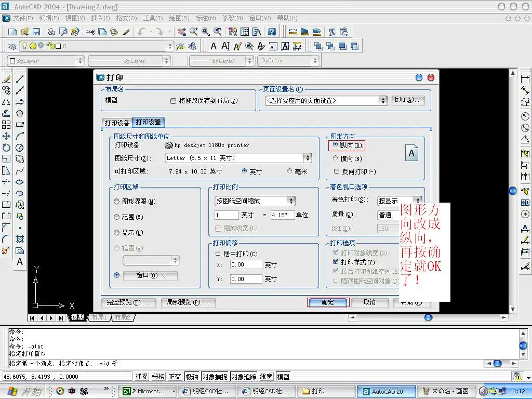Tick the 居中打印 checkbox
This screenshot has width=532, height=399.
(218, 254)
